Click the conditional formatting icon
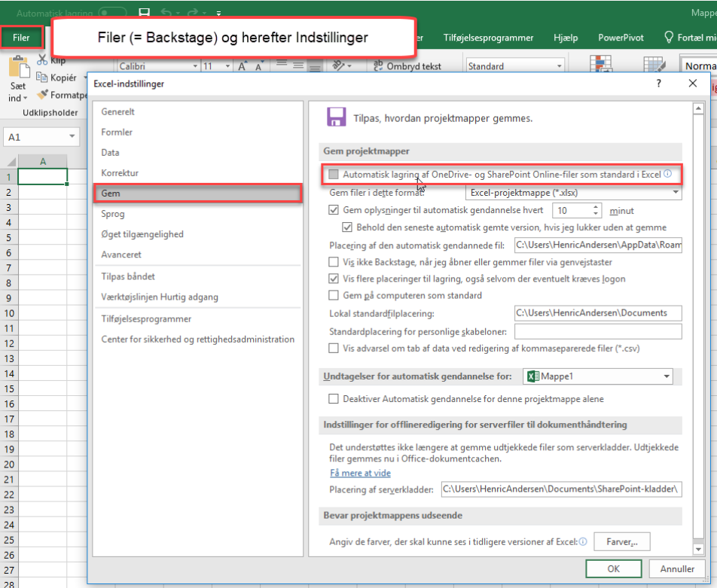 [x=600, y=64]
